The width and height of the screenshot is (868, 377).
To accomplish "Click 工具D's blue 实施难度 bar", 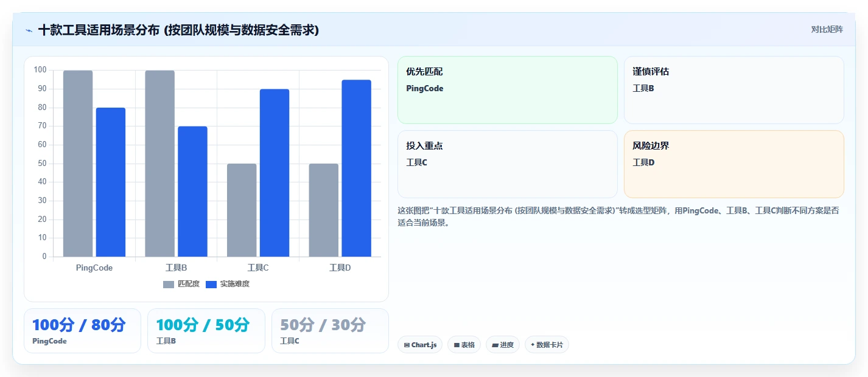I will tap(356, 168).
